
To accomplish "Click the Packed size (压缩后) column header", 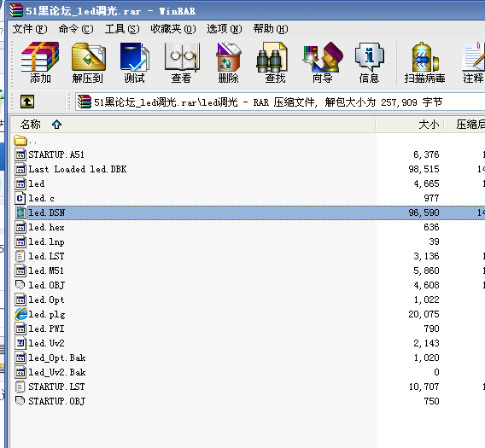I will pyautogui.click(x=470, y=125).
